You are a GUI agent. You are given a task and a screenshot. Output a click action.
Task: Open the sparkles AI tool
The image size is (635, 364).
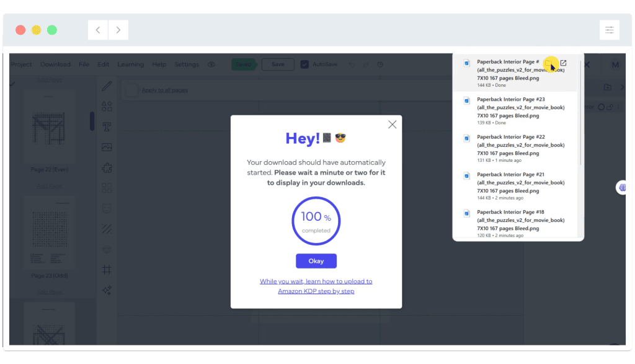(107, 290)
